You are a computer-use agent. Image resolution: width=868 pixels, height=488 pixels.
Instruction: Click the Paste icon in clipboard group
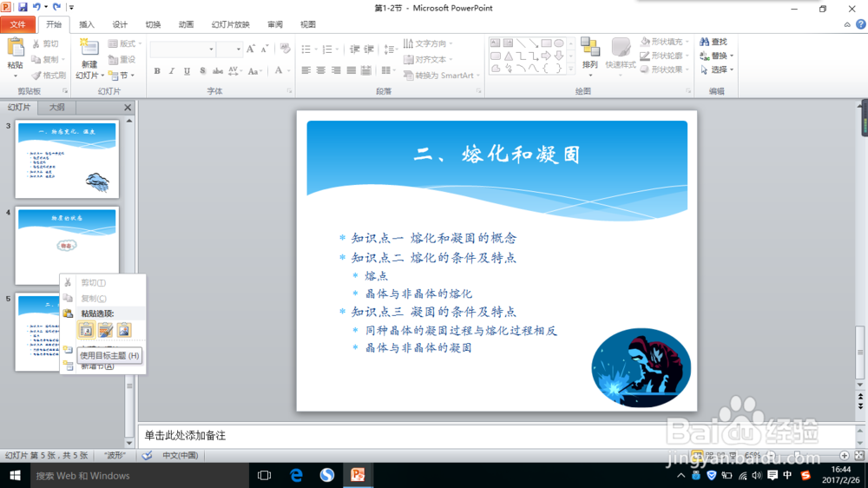click(x=16, y=49)
